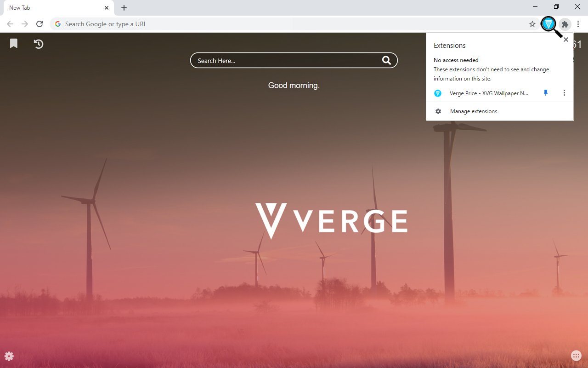Click the magnifying glass search icon

386,60
